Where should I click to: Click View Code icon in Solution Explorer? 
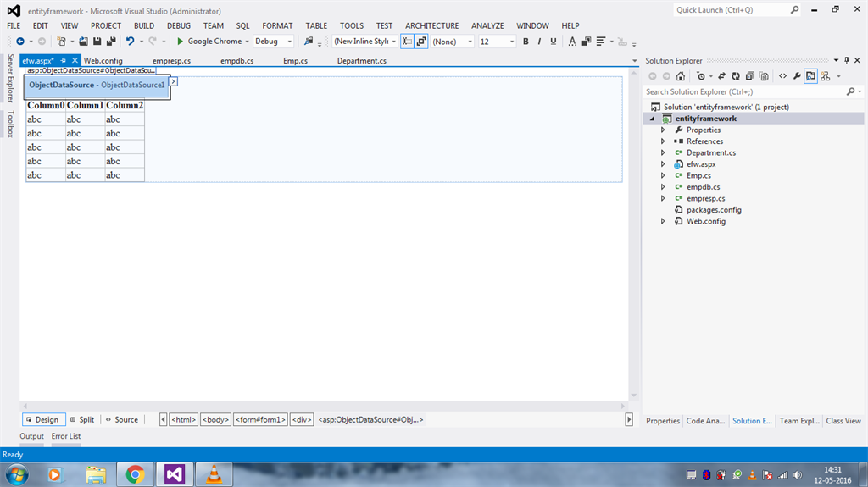[782, 76]
